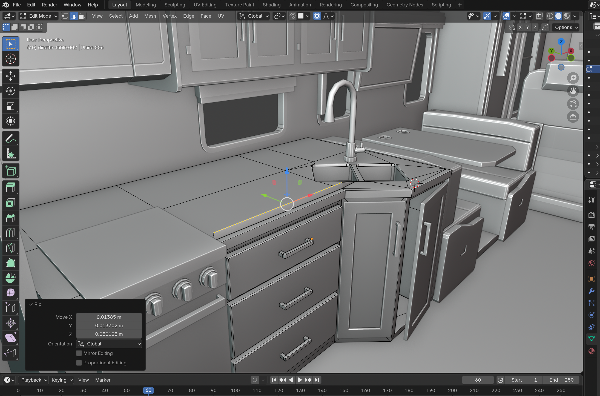Select the Inset Faces tool
600x396 pixels.
tap(10, 203)
